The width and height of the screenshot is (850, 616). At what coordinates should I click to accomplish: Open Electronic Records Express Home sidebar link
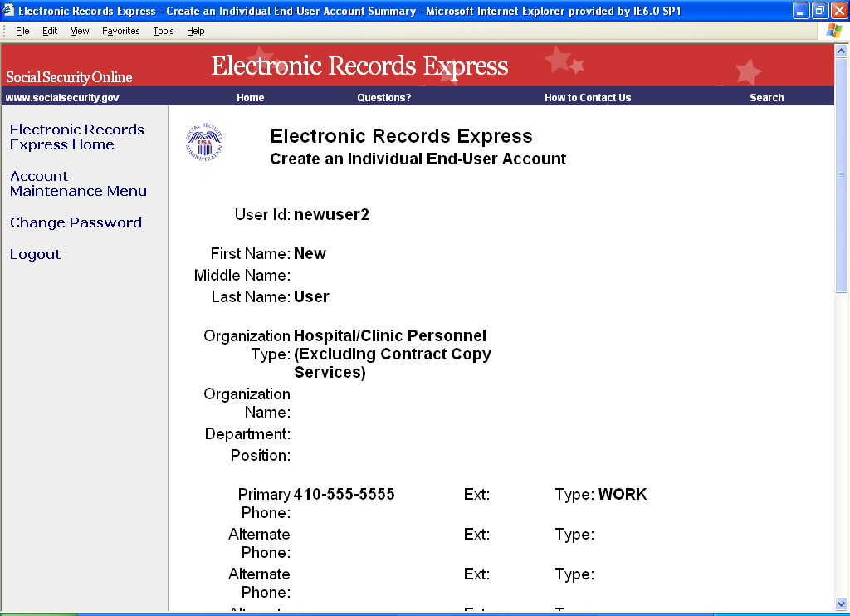77,137
